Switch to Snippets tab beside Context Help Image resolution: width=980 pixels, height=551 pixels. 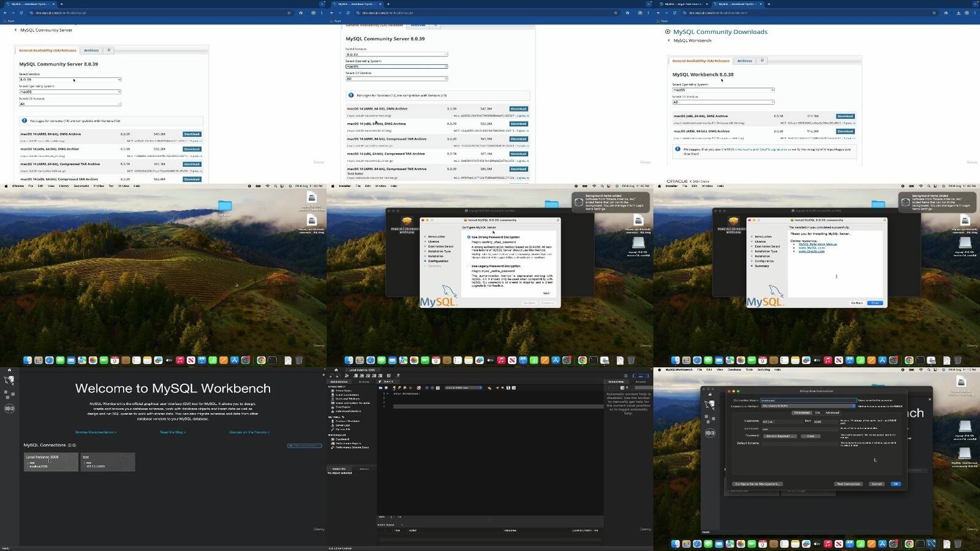click(x=641, y=382)
